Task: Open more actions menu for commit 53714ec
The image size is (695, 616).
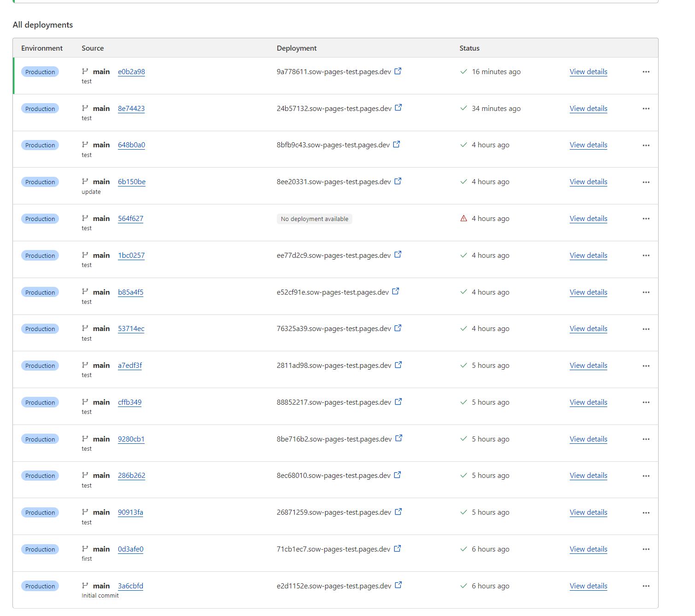Action: [646, 329]
